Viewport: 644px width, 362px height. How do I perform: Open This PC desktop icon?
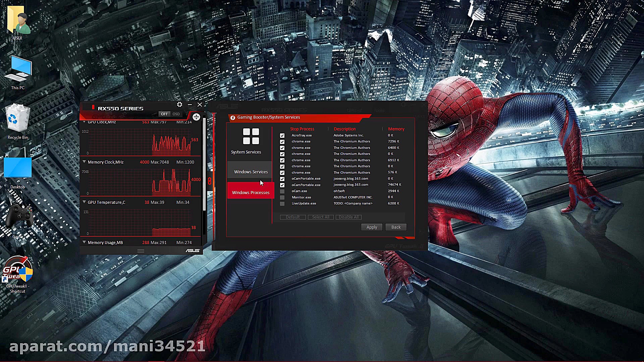pos(17,69)
